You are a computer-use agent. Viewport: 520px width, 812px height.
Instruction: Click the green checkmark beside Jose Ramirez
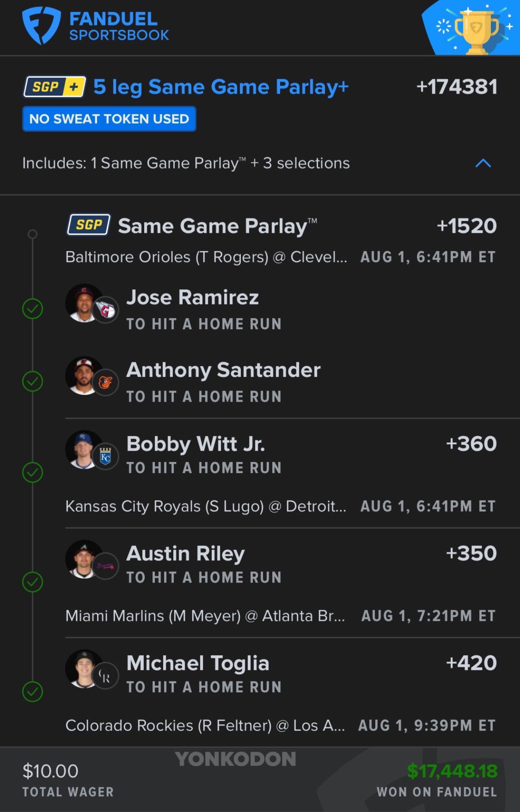coord(33,309)
